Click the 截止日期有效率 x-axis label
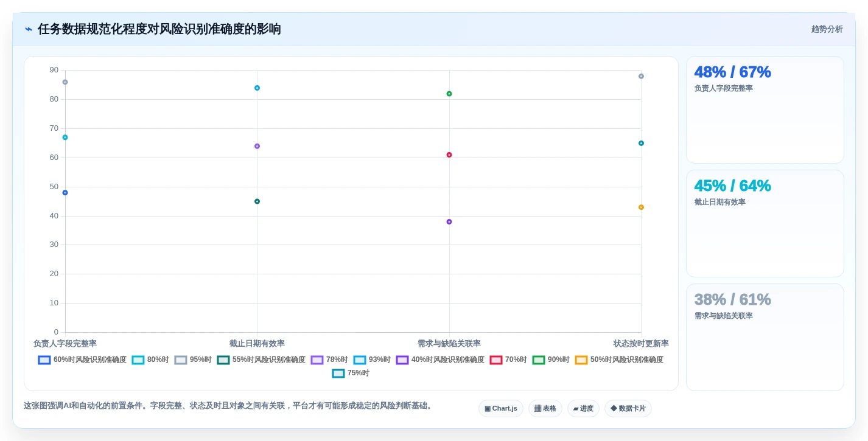868x441 pixels. click(257, 344)
